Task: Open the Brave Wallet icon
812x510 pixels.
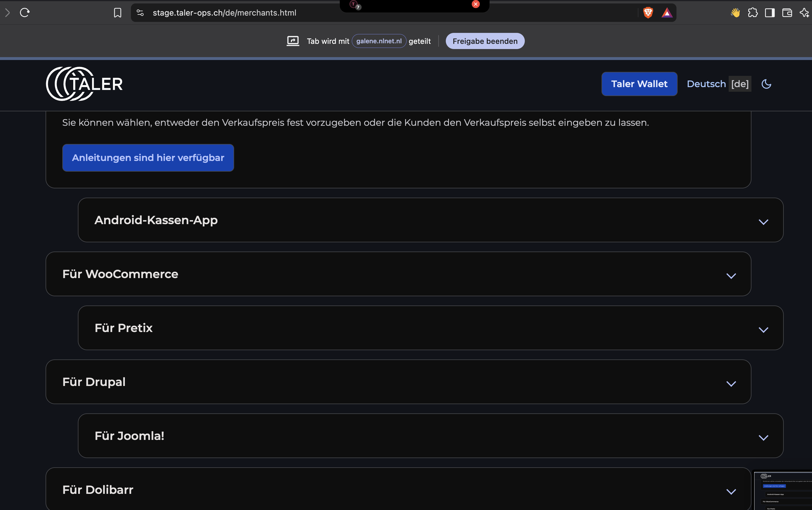Action: click(787, 13)
